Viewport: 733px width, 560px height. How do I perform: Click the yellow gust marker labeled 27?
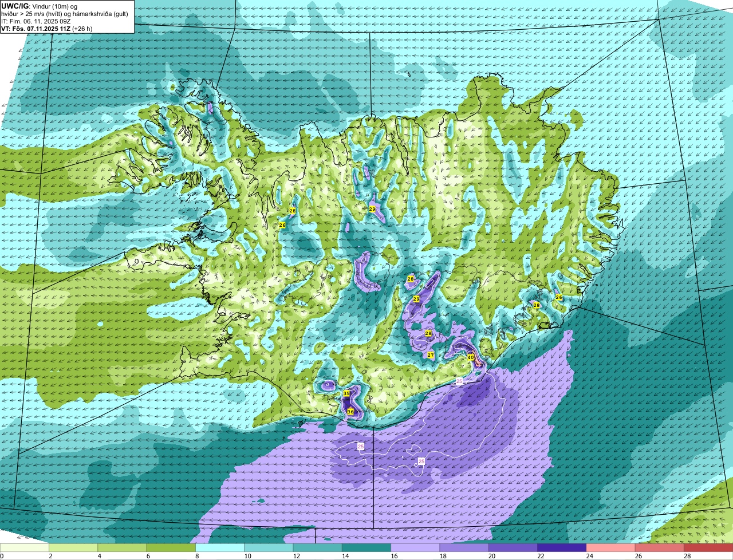click(431, 355)
